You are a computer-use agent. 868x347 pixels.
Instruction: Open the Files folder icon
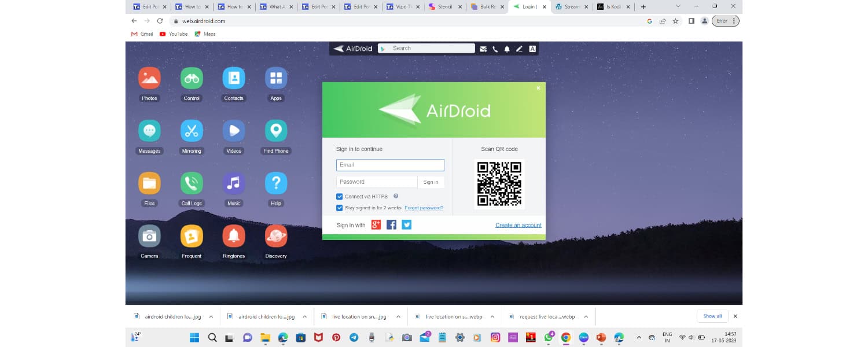(149, 183)
